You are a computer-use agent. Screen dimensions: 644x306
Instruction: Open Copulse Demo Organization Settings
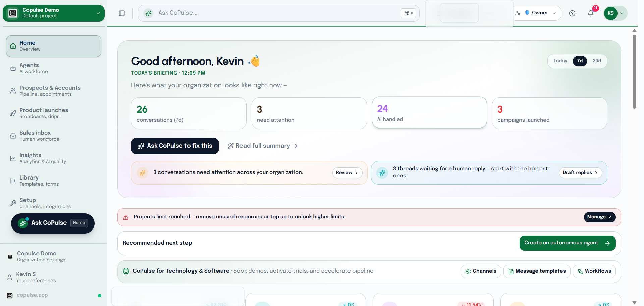pyautogui.click(x=54, y=257)
